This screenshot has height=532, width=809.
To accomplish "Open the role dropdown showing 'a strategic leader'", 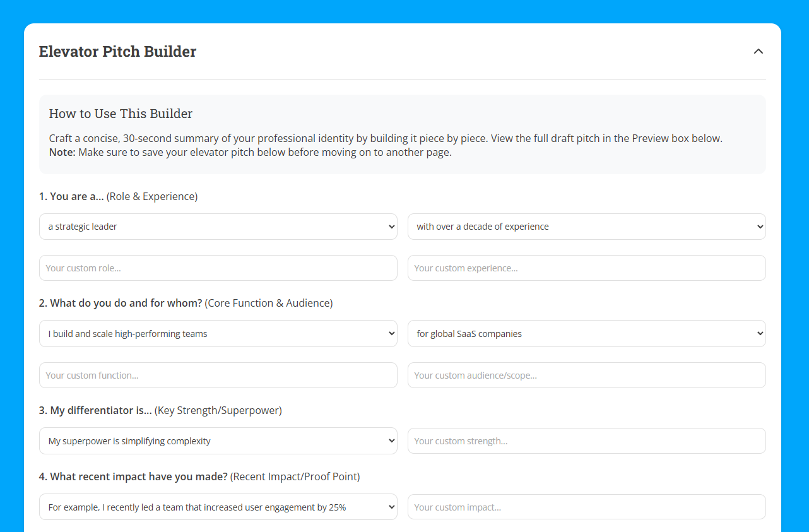I will point(218,226).
